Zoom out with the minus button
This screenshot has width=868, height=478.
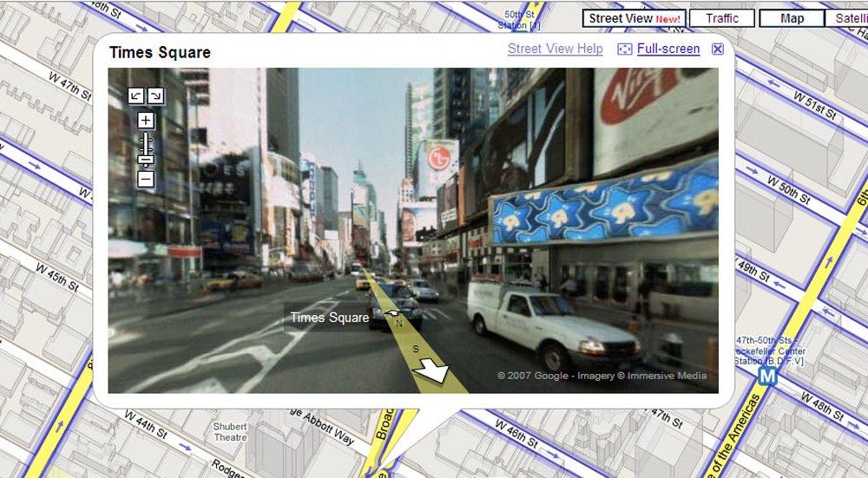146,180
